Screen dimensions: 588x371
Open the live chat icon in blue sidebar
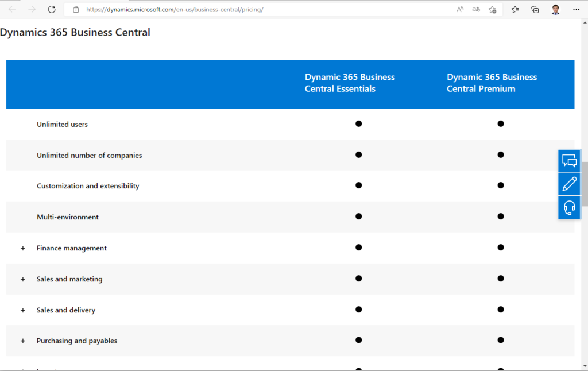569,161
